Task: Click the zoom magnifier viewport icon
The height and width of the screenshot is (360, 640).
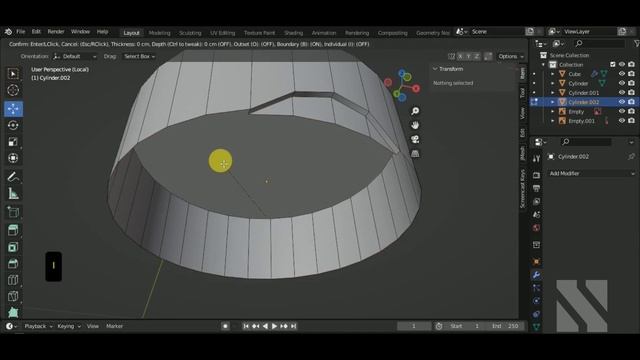Action: [x=415, y=111]
